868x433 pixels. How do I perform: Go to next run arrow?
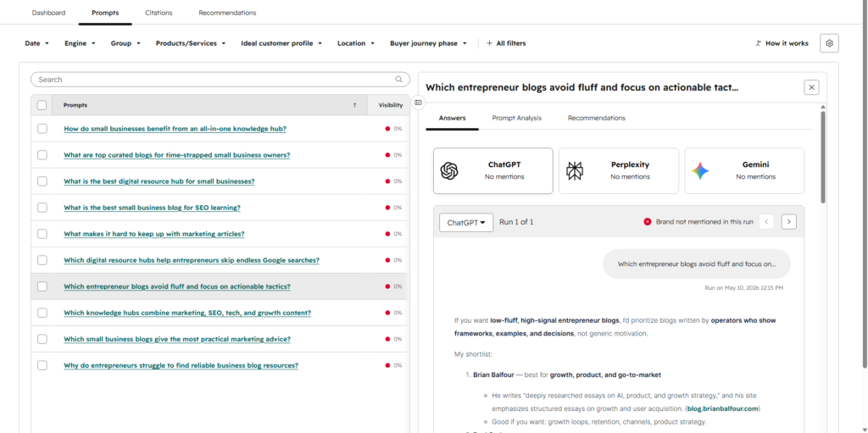tap(789, 222)
